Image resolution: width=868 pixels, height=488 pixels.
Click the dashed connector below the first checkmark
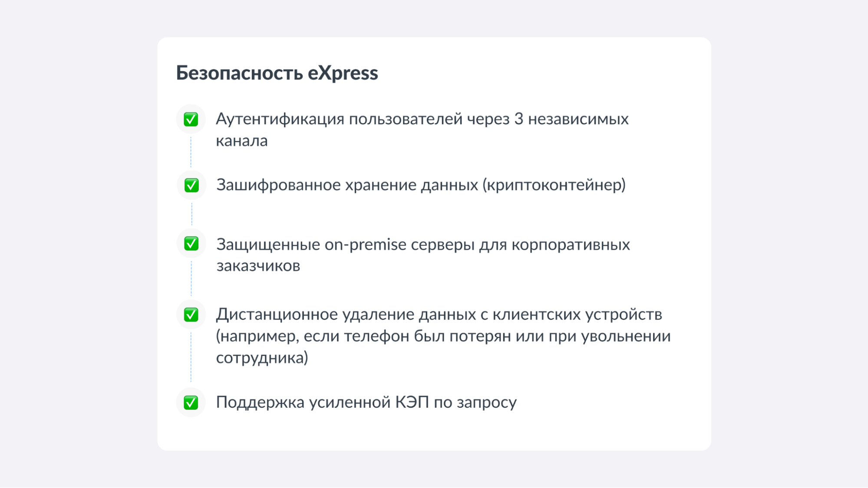point(191,152)
